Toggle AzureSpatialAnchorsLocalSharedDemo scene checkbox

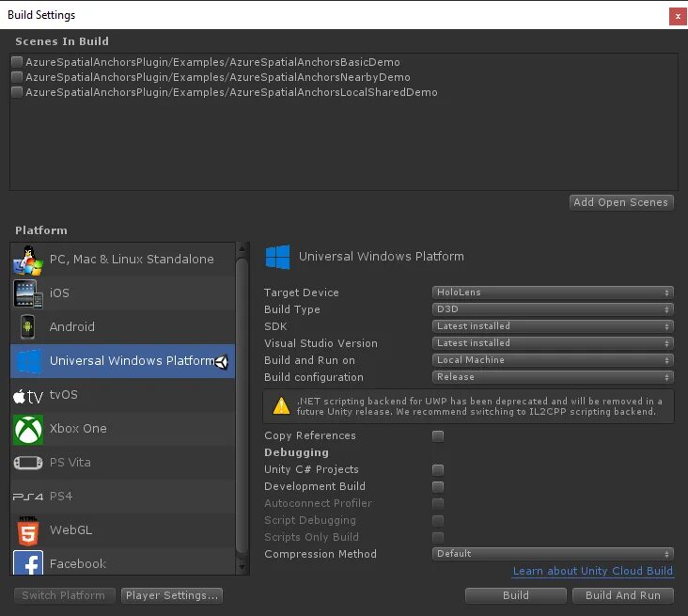[17, 92]
